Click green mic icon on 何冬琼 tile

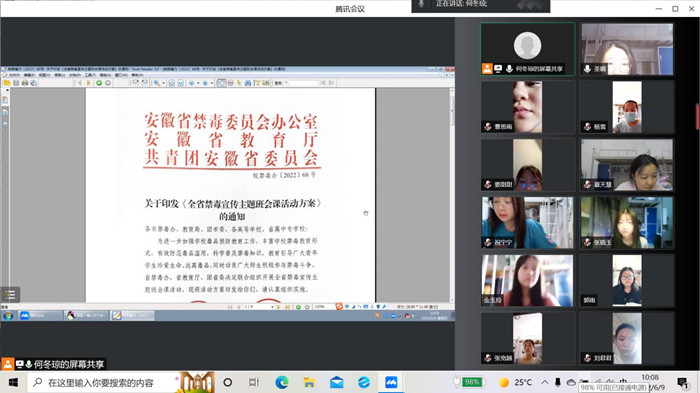click(509, 69)
